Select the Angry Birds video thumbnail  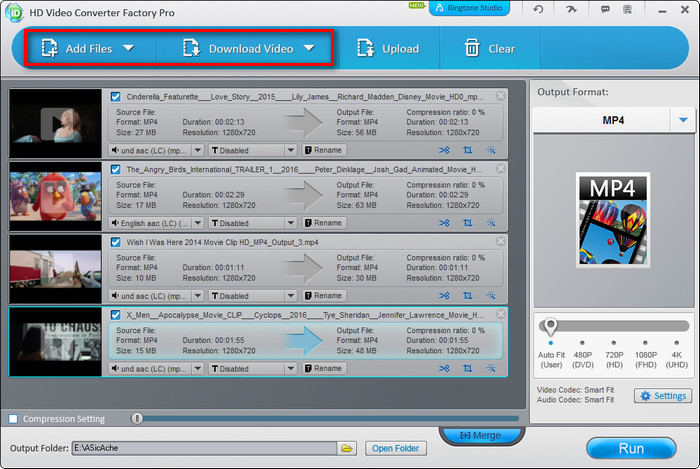coord(55,196)
